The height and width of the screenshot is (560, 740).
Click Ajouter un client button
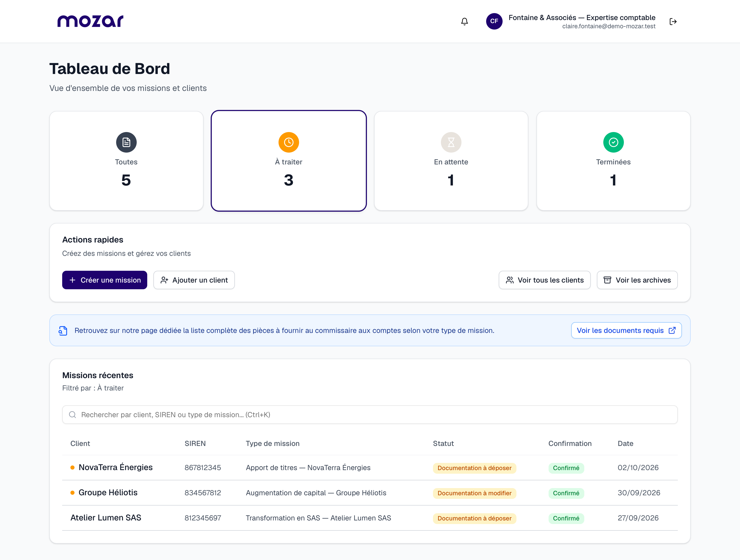[194, 280]
